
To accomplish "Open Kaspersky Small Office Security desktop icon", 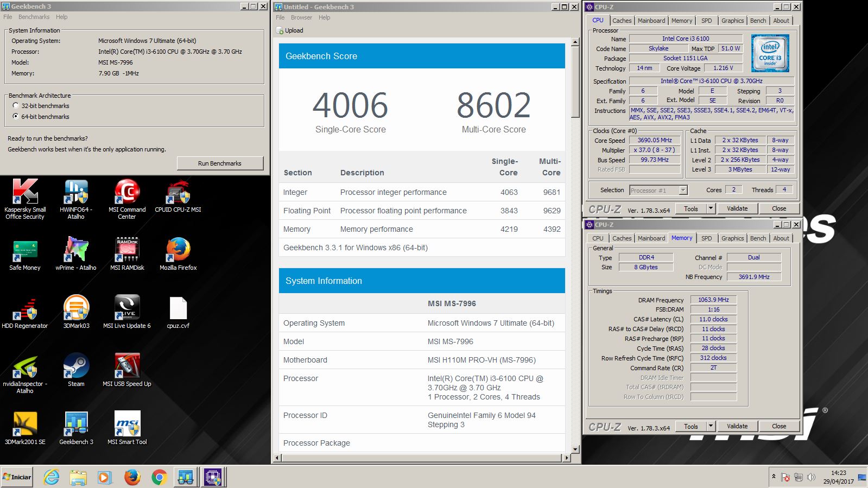I will click(25, 199).
